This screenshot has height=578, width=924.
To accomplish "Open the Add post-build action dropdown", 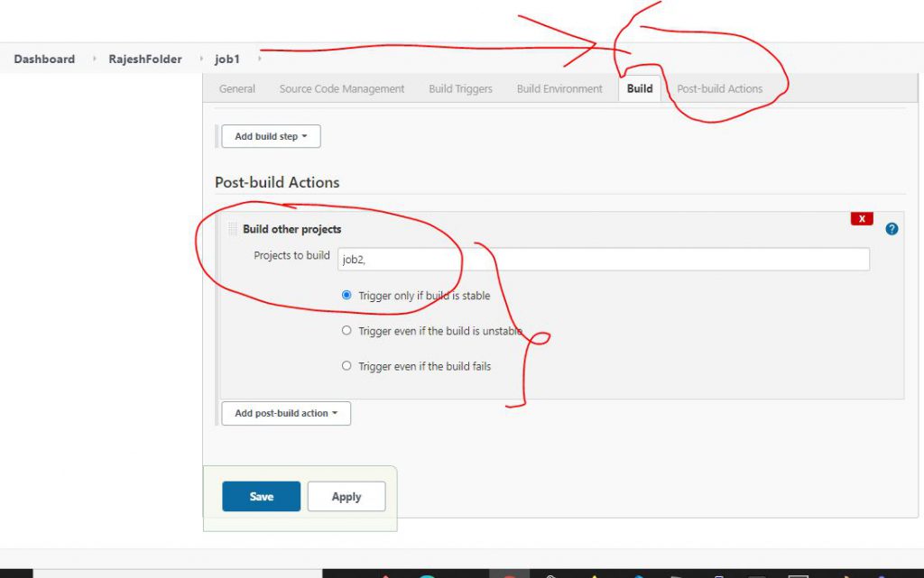I will 286,414.
